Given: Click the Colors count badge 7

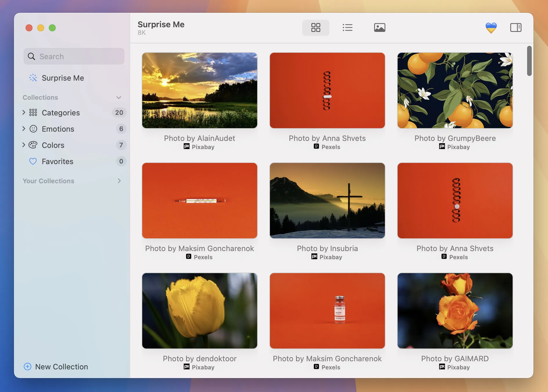Looking at the screenshot, I should coord(121,145).
